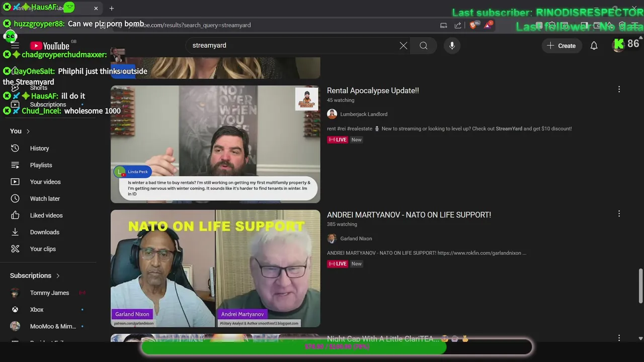Image resolution: width=644 pixels, height=362 pixels.
Task: Clear the streamyard search text
Action: click(404, 45)
